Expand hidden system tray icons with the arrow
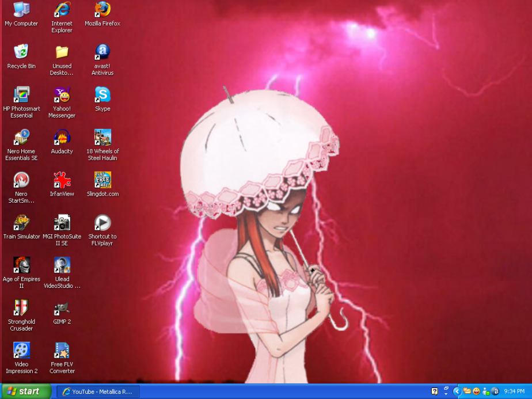This screenshot has height=399, width=532. tap(457, 392)
